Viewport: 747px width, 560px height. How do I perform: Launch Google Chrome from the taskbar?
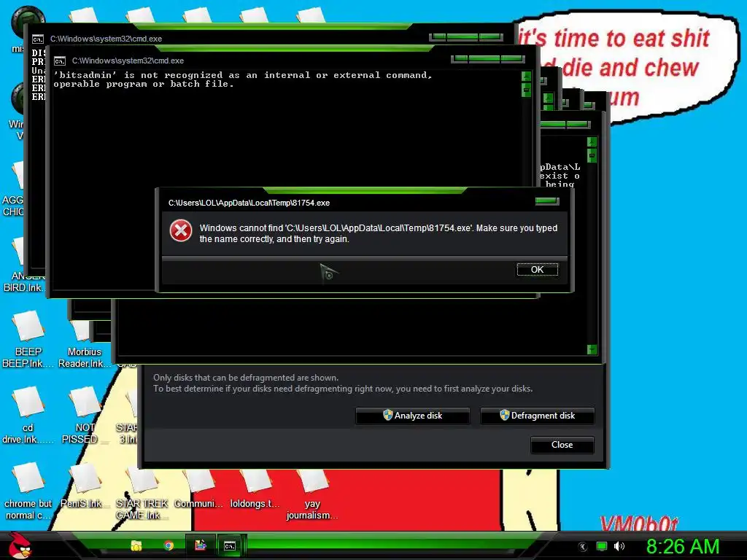tap(169, 545)
